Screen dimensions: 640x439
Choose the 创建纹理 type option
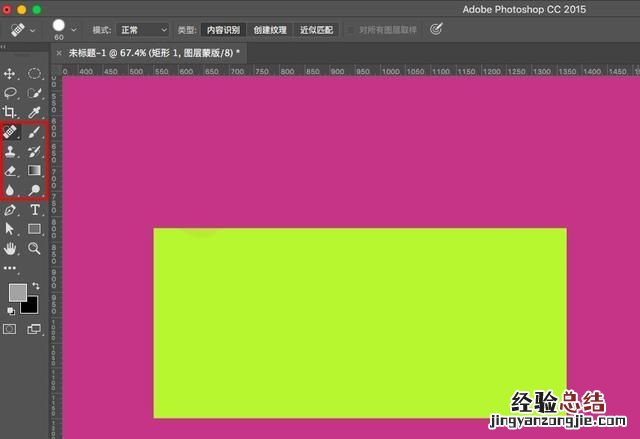point(270,30)
